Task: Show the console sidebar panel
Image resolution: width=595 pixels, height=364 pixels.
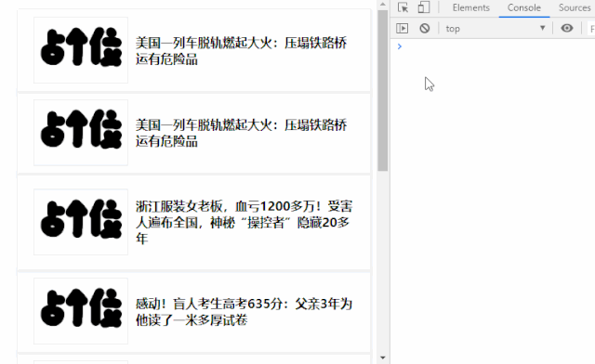Action: click(403, 29)
